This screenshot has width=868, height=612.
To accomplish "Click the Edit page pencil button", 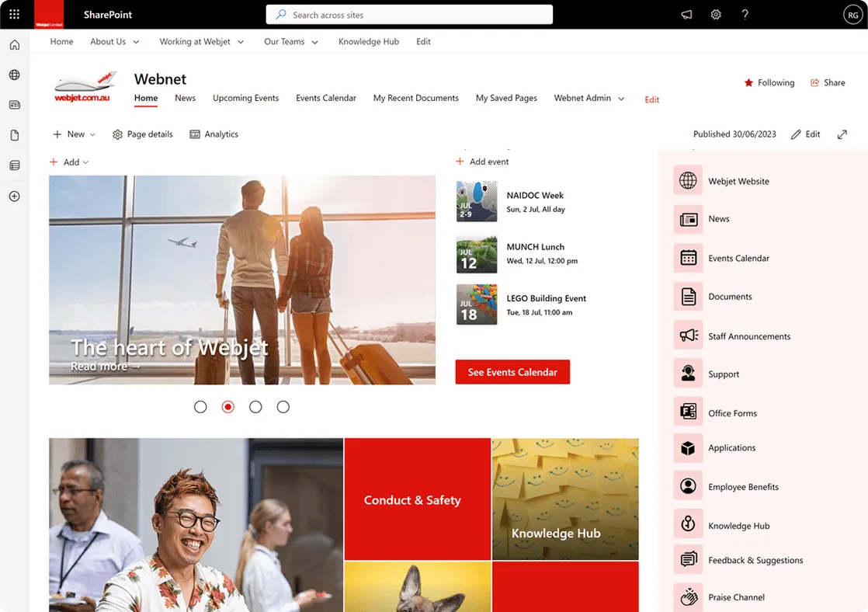I will [805, 134].
